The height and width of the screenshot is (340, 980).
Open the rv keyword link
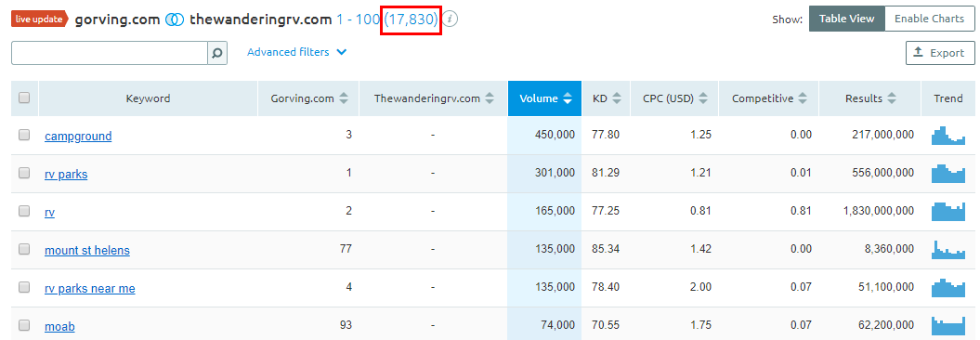pos(49,213)
